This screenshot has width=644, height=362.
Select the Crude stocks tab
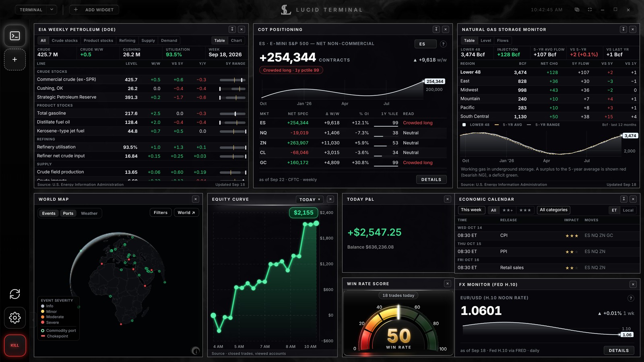[64, 41]
